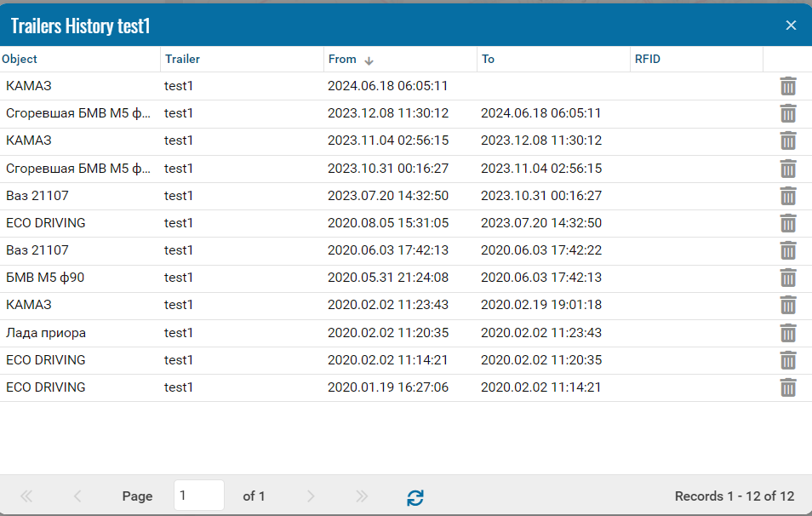Go to the previous page
The width and height of the screenshot is (812, 516).
pyautogui.click(x=77, y=496)
